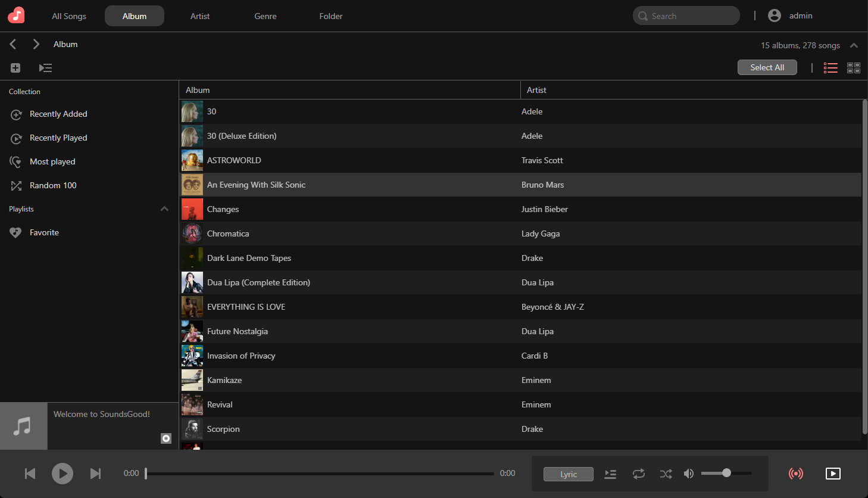Switch to list view
The height and width of the screenshot is (498, 868).
830,68
